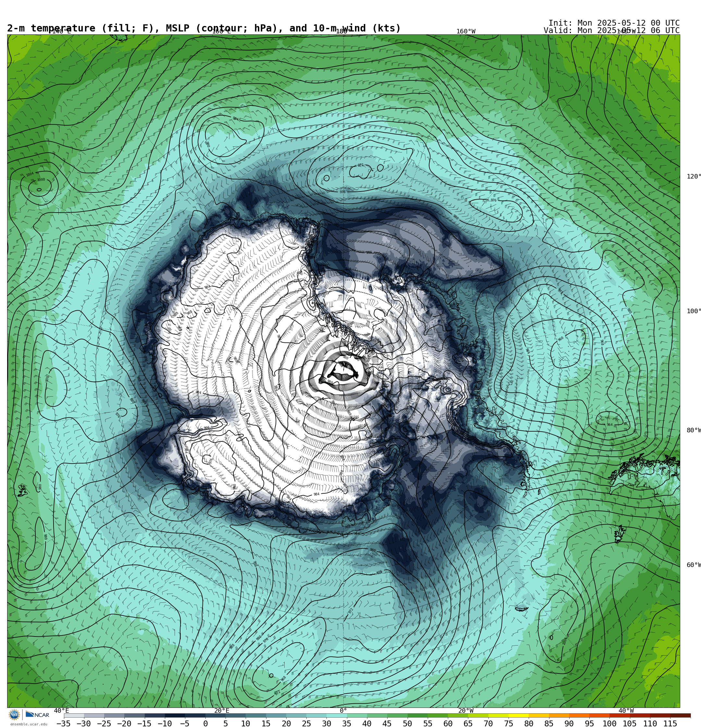Click the 35 colorbar tick label
The width and height of the screenshot is (701, 728).
tap(347, 723)
